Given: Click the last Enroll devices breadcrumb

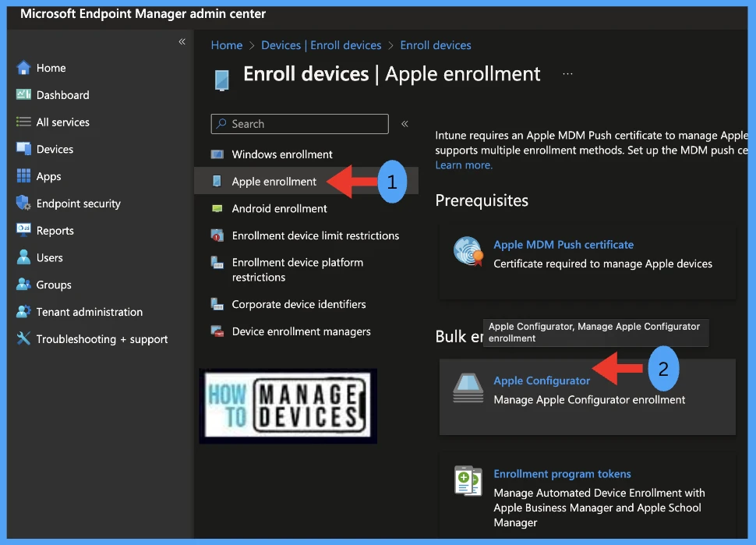Looking at the screenshot, I should [x=436, y=45].
